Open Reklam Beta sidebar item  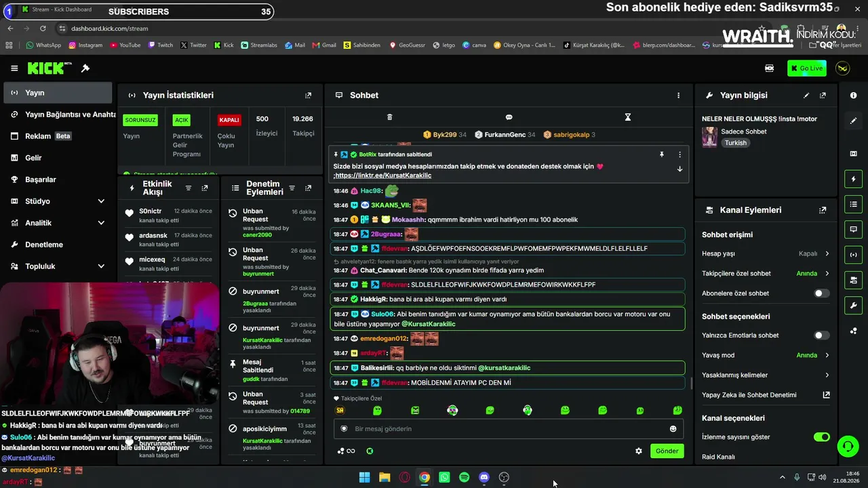click(58, 136)
